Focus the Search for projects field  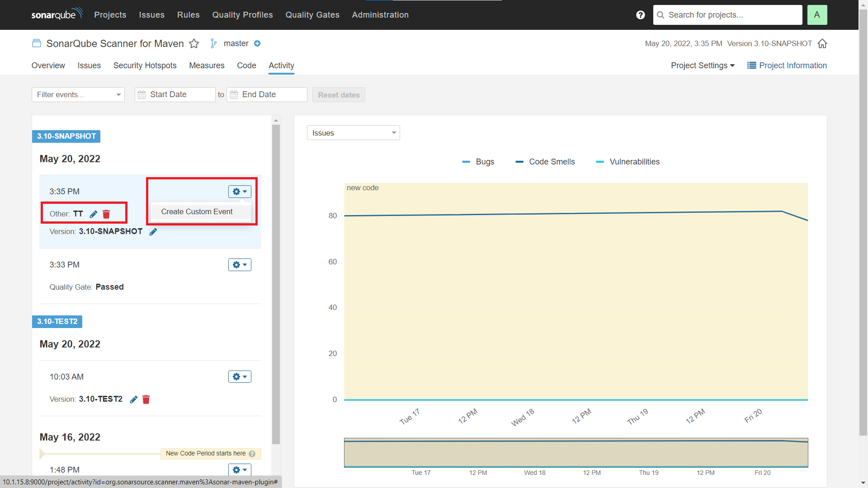[728, 15]
